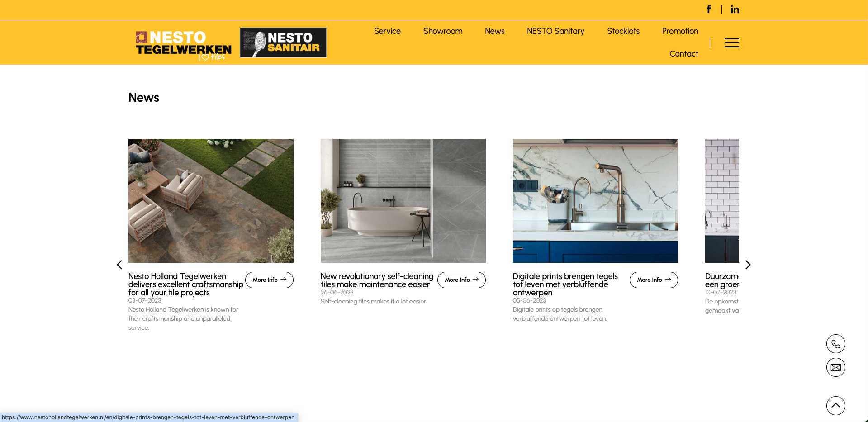Open the Promotion navigation link

pyautogui.click(x=680, y=31)
